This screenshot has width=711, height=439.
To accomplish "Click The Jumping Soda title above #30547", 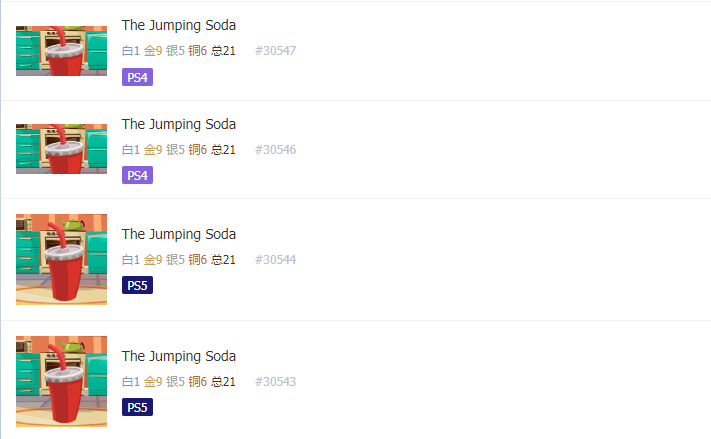I will tap(179, 25).
